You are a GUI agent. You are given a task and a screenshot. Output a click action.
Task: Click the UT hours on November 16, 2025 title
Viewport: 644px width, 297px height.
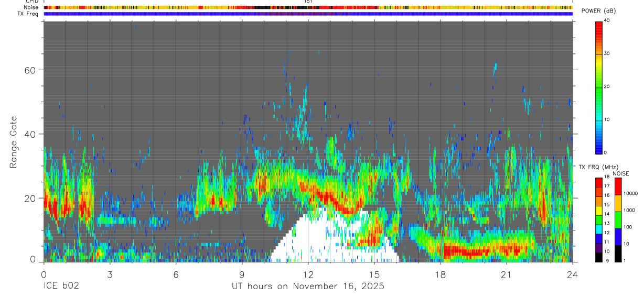(x=308, y=286)
